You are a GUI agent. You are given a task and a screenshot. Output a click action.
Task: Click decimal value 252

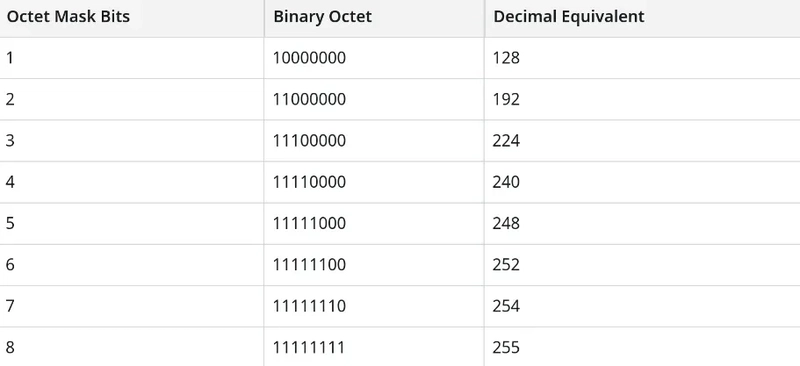[x=506, y=264]
